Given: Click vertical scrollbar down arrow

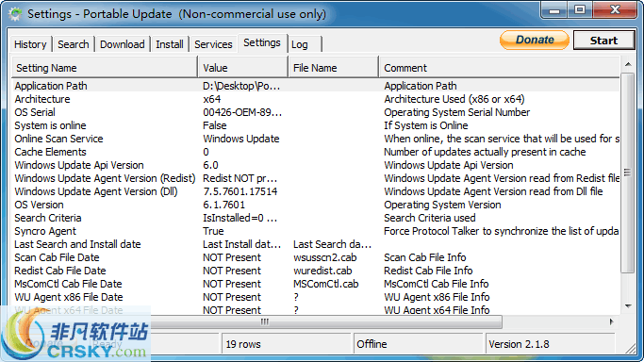Looking at the screenshot, I should pos(628,305).
